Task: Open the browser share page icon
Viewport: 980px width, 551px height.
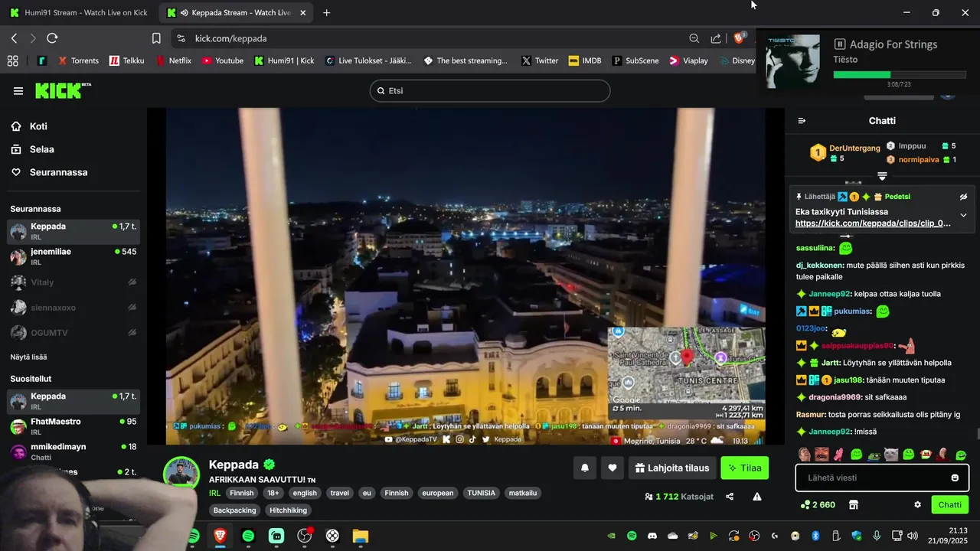Action: coord(716,38)
